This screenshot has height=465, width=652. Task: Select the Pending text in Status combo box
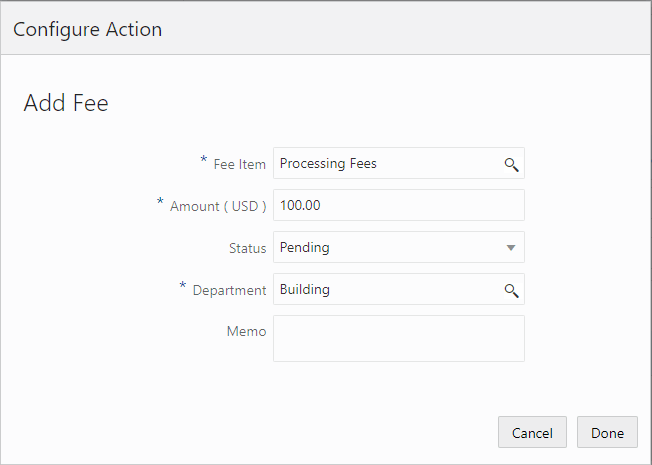click(x=305, y=247)
